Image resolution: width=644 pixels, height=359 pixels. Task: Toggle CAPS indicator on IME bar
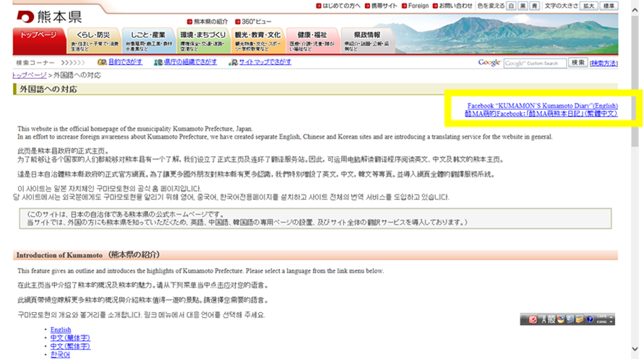pos(601,316)
